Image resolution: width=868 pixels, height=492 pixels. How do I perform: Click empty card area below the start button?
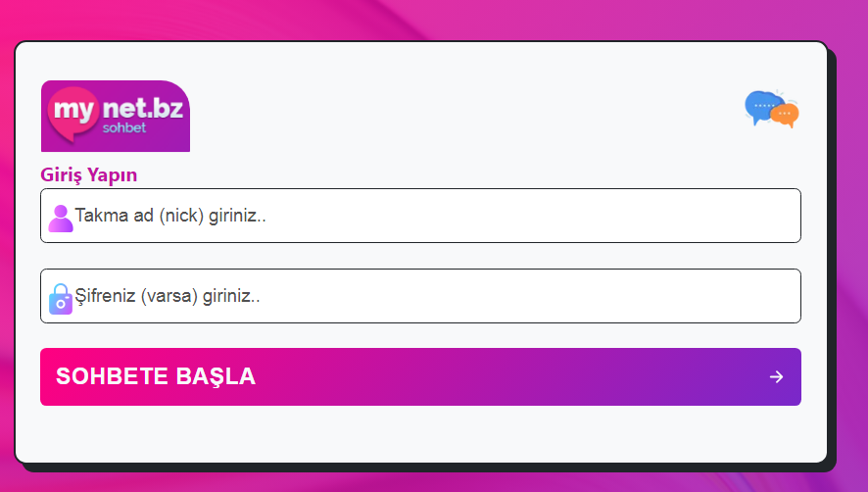click(421, 433)
